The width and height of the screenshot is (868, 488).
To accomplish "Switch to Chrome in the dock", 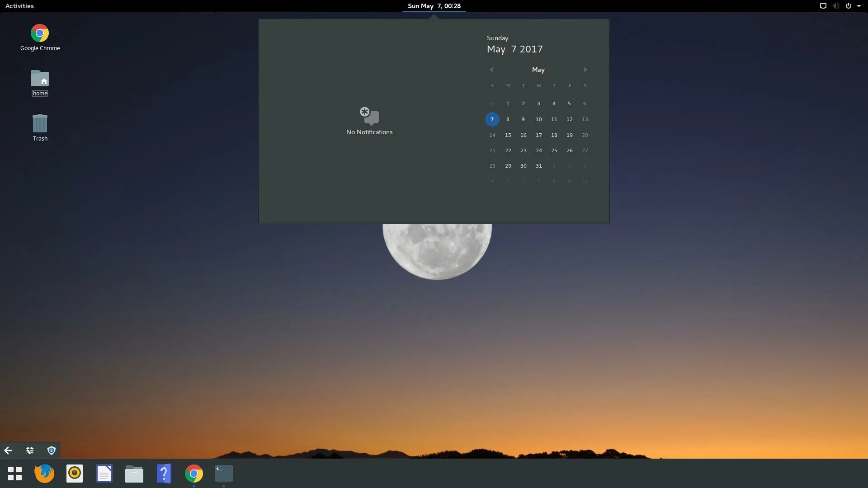I will [x=194, y=474].
